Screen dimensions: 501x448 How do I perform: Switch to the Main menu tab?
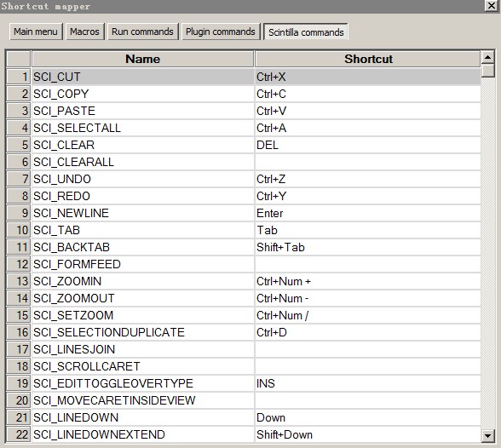(x=36, y=32)
